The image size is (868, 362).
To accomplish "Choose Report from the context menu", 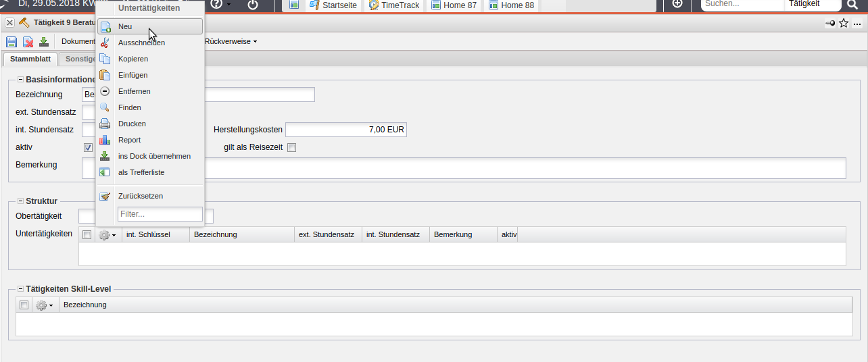I will [149, 140].
